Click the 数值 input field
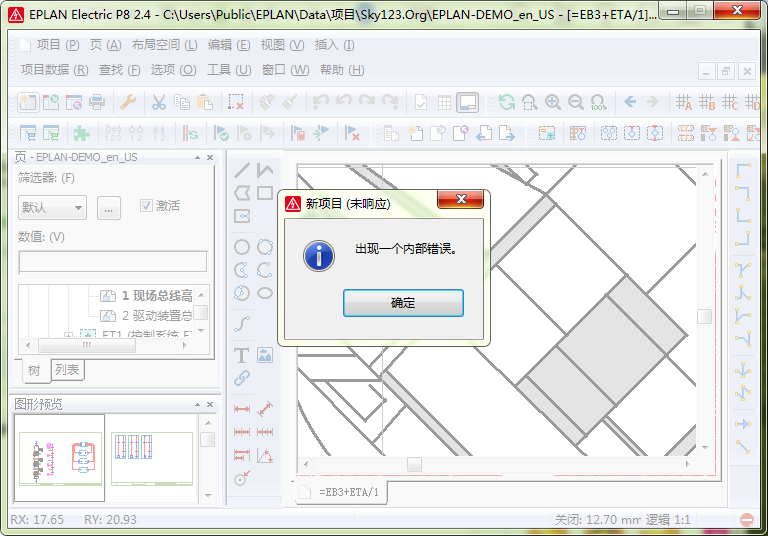The width and height of the screenshot is (768, 536). (x=112, y=261)
